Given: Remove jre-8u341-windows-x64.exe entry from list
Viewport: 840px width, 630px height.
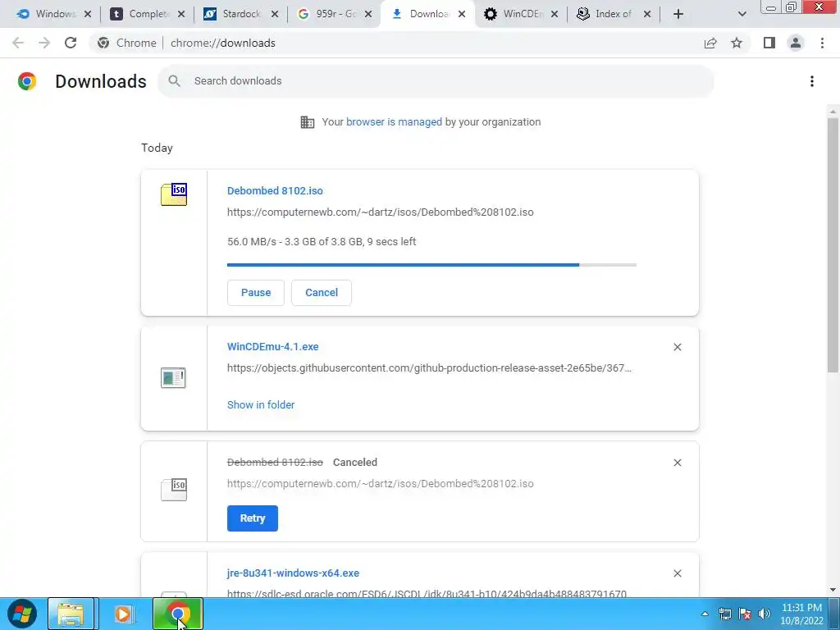Looking at the screenshot, I should [x=677, y=573].
